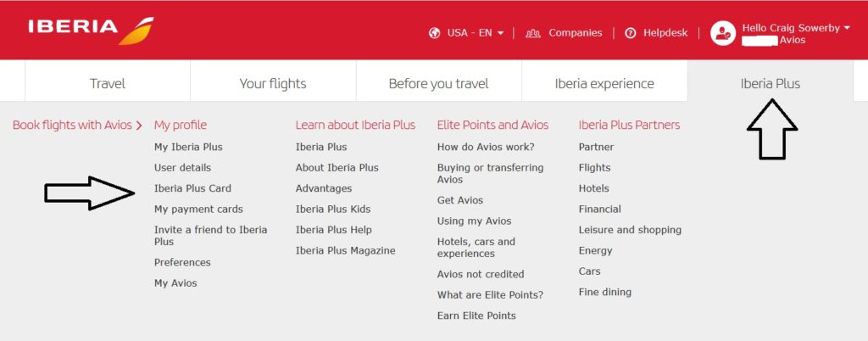The height and width of the screenshot is (341, 868).
Task: Click the Iberia logo
Action: tap(91, 30)
